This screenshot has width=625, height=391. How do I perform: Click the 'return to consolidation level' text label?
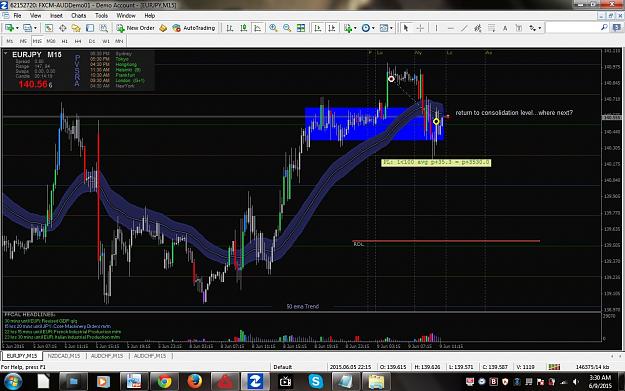(x=514, y=113)
